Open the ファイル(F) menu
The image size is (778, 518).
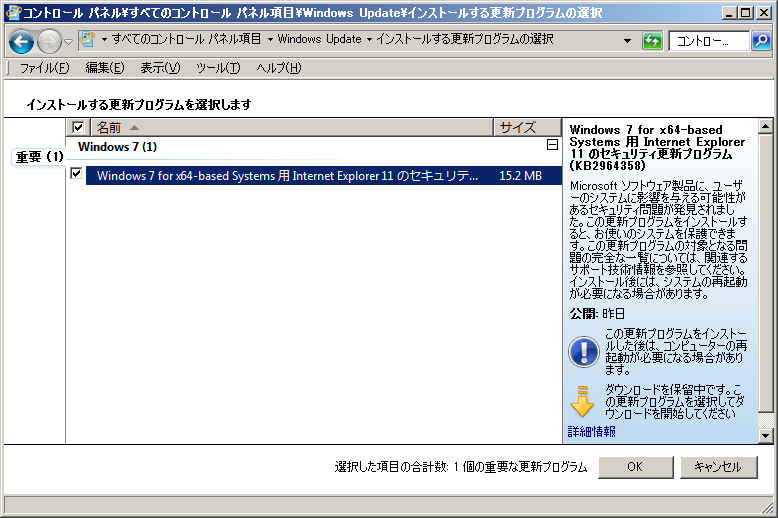click(44, 68)
